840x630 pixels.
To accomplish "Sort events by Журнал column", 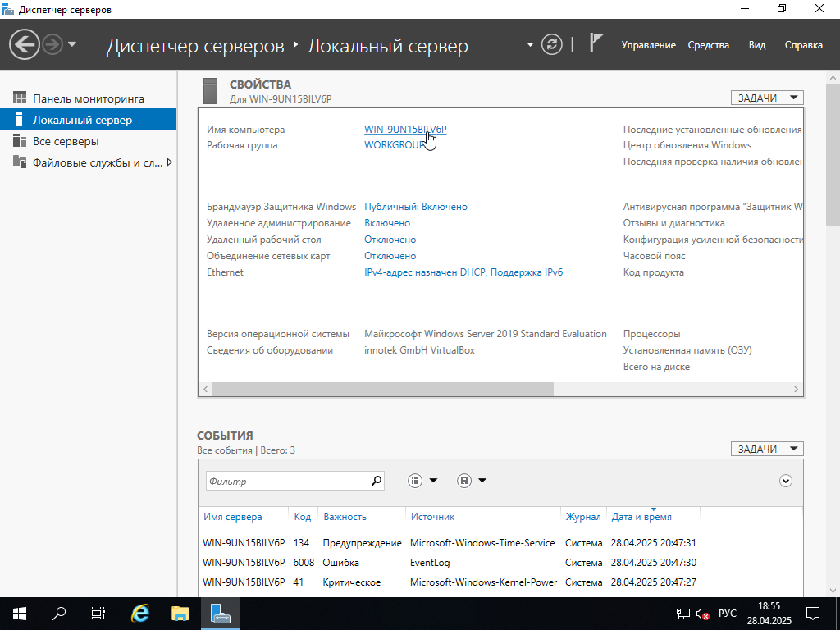I will [583, 517].
